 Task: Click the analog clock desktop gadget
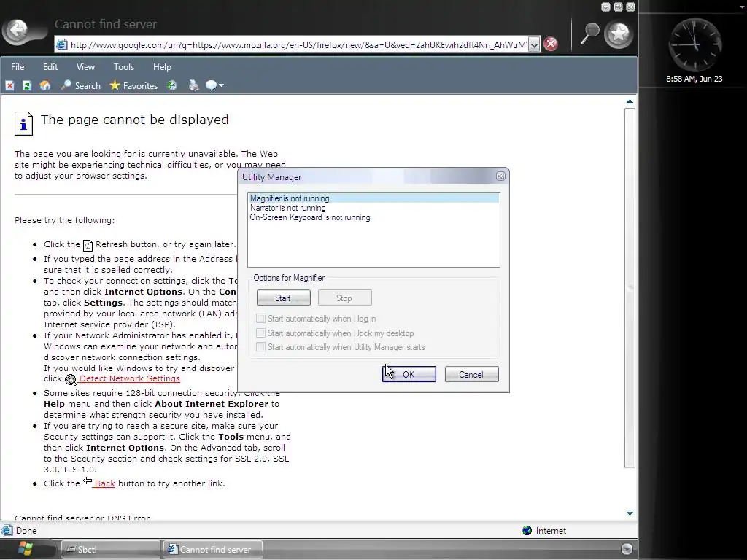(x=694, y=45)
